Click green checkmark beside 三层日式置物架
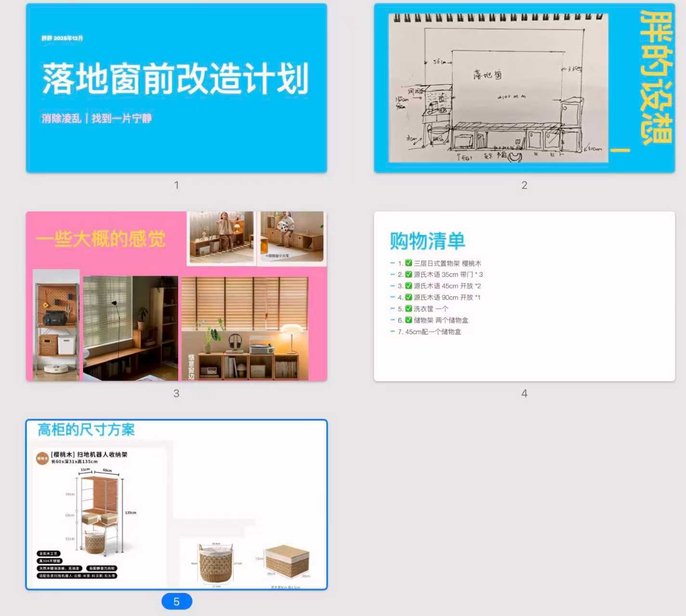Image resolution: width=686 pixels, height=616 pixels. [408, 263]
